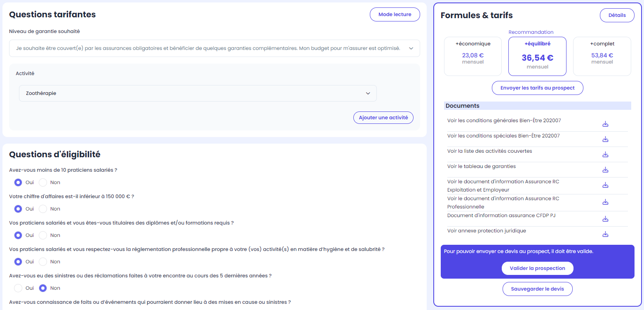This screenshot has width=644, height=310.
Task: Click 'Voir les conditions générales Bien-Être 202007' text
Action: pos(504,121)
